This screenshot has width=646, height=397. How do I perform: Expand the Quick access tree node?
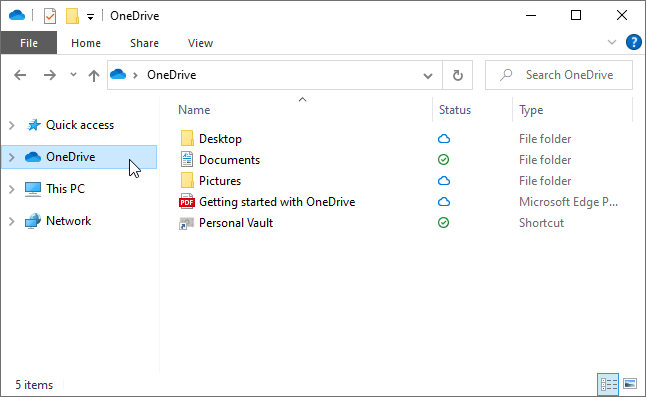12,125
